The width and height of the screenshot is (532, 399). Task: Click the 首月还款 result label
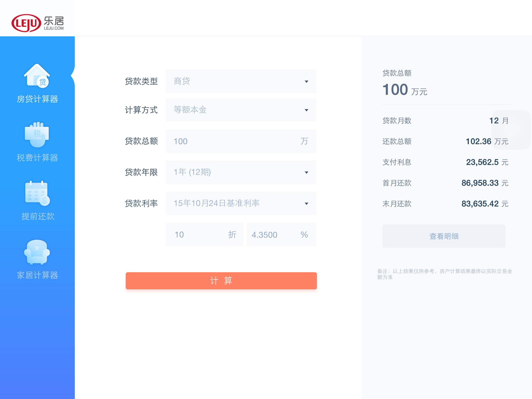coord(397,183)
